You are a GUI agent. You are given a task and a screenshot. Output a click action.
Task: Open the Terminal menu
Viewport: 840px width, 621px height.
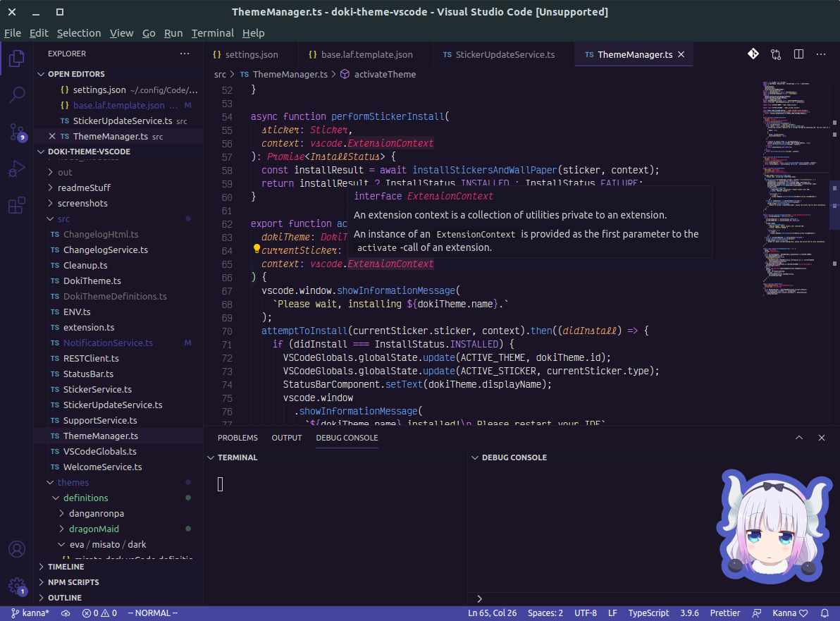pyautogui.click(x=212, y=32)
